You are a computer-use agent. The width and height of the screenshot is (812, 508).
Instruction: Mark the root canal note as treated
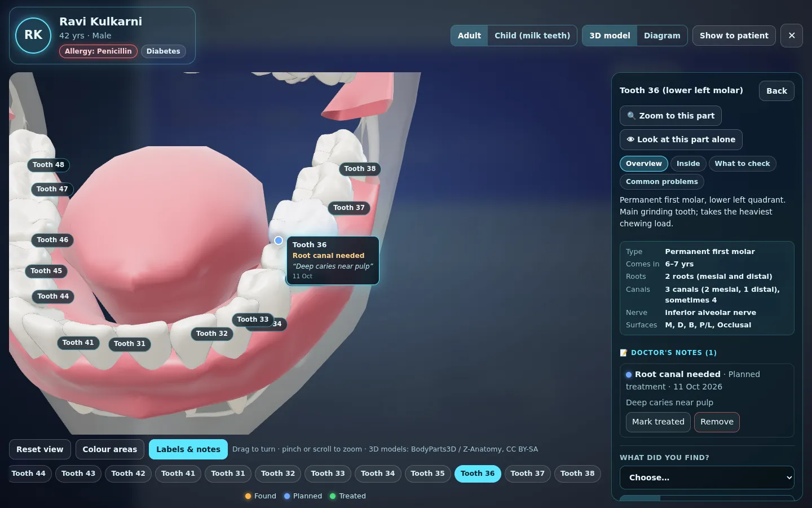point(658,422)
